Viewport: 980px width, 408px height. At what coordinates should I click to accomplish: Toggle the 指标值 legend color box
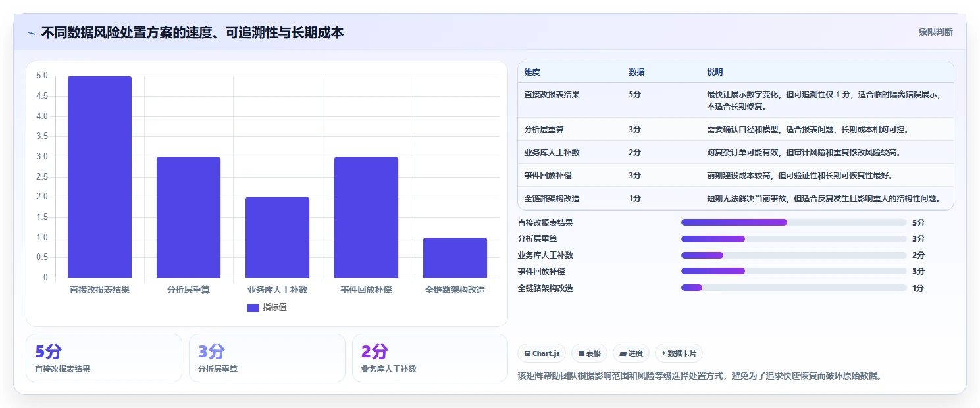click(x=253, y=307)
